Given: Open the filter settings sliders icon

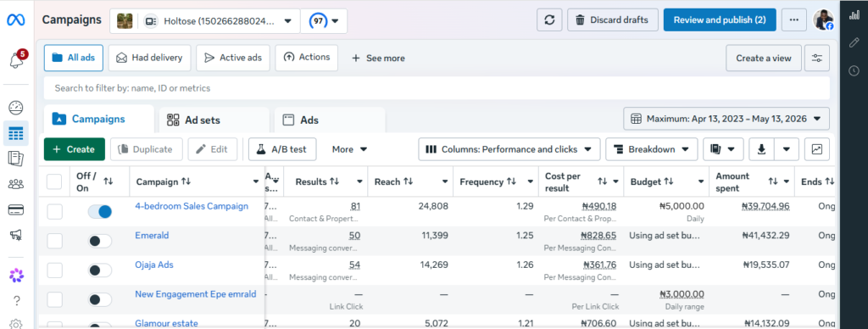Looking at the screenshot, I should [x=817, y=59].
